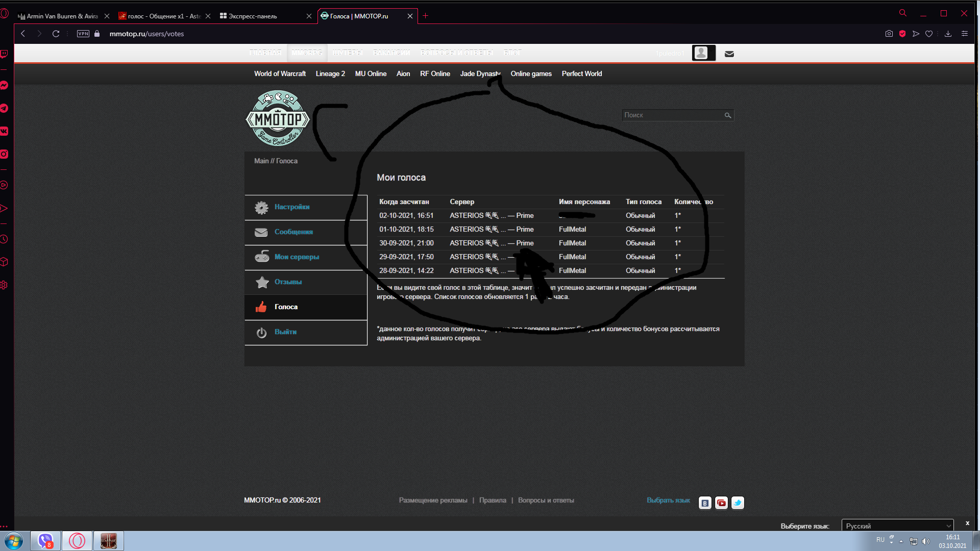This screenshot has width=980, height=551.
Task: Open World of Warcraft category
Action: point(280,73)
